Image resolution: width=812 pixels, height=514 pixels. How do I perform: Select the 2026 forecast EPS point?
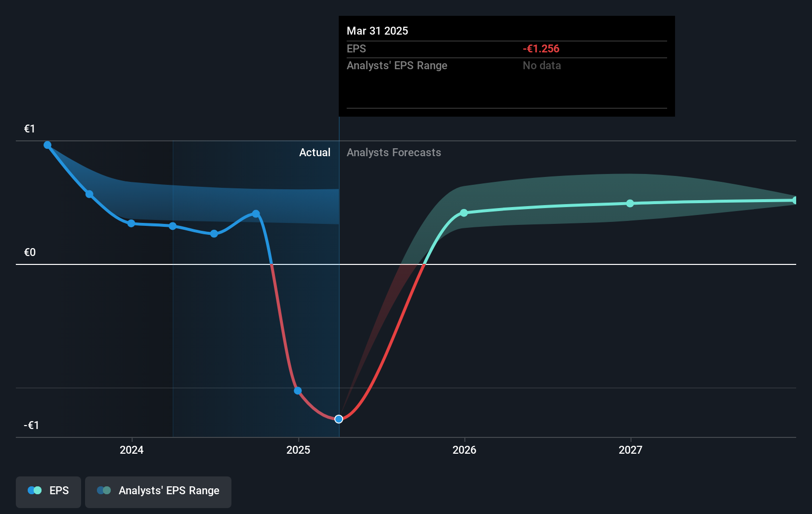click(464, 213)
